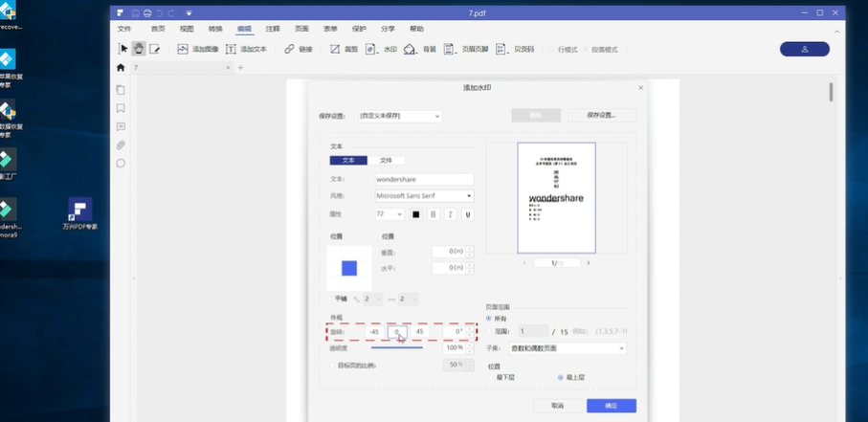This screenshot has height=422, width=868.
Task: Toggle italic I for watermark text
Action: (x=451, y=214)
